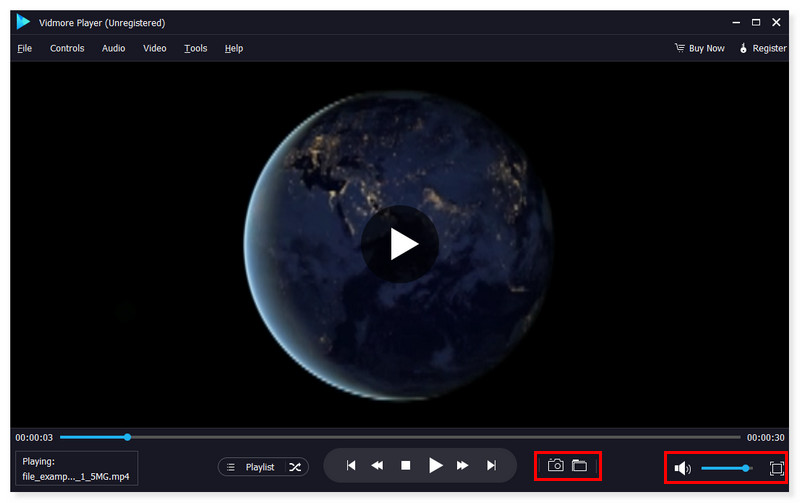Viewport: 800px width, 503px height.
Task: Show the Playlist panel
Action: click(252, 467)
